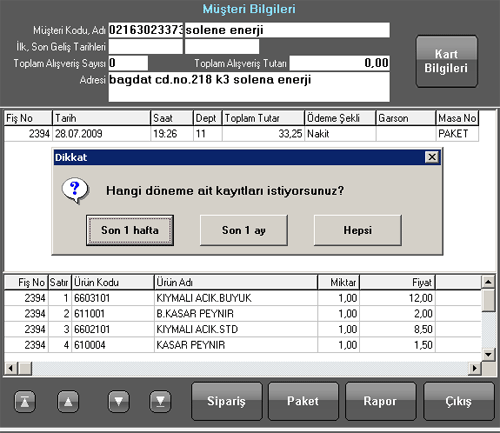The width and height of the screenshot is (500, 433).
Task: Select the KIYMALI ACIK.BUYUK product row
Action: click(x=243, y=298)
